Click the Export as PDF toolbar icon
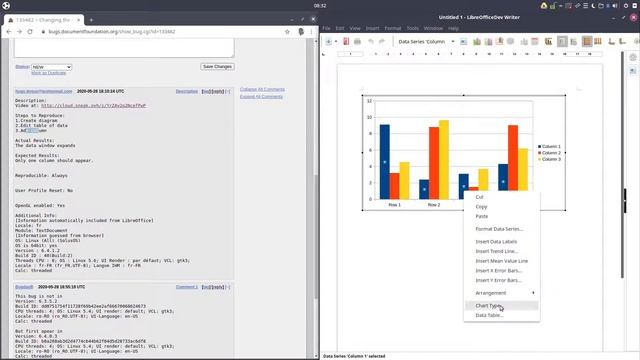This screenshot has width=640, height=360. pos(346,41)
